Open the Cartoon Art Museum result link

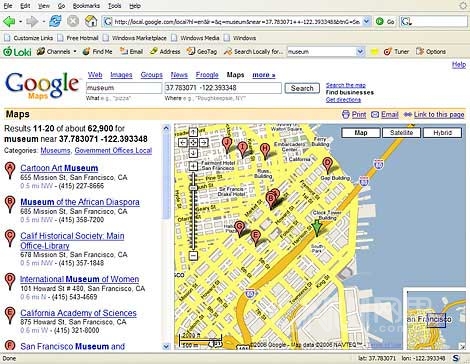59,168
